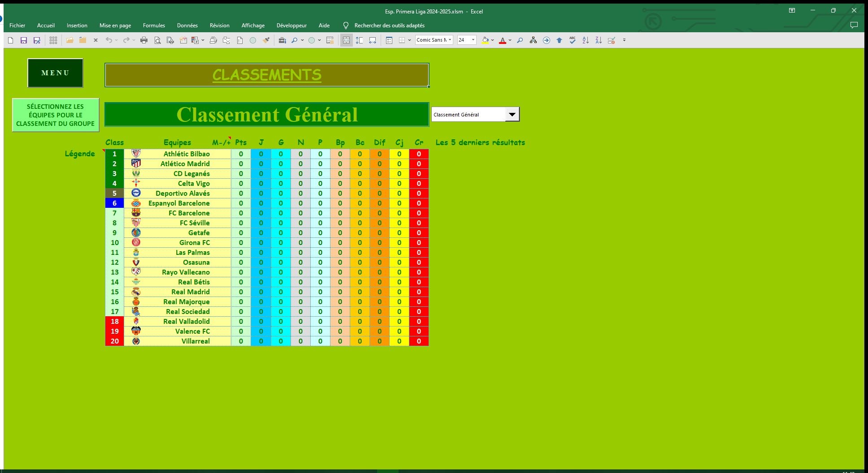Click the CLASSEMENTS title link
Screen dimensions: 868x473
[x=267, y=75]
